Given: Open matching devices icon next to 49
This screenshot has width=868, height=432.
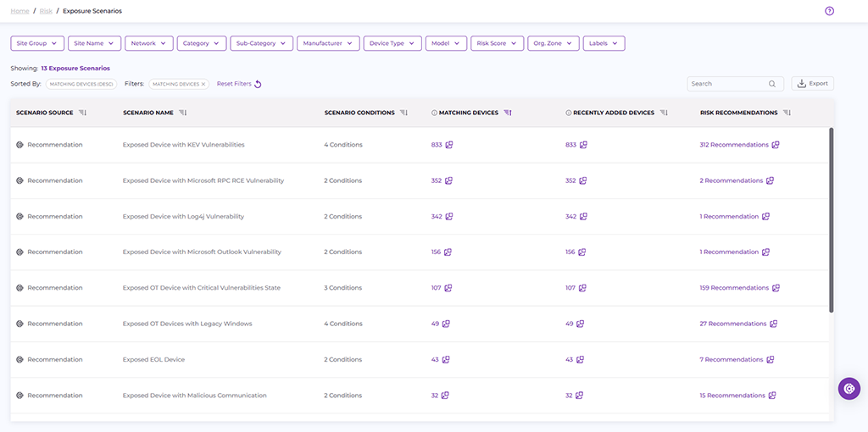Looking at the screenshot, I should (446, 324).
